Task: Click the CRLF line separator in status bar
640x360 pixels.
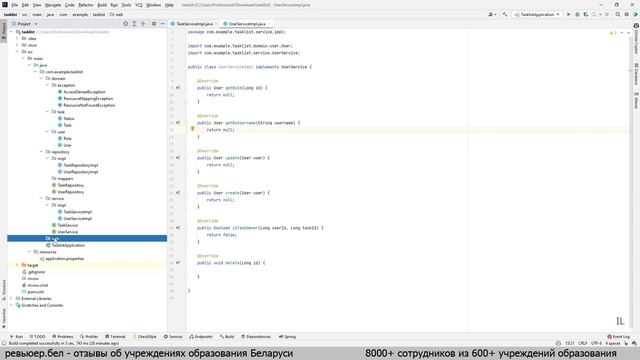Action: tap(582, 343)
